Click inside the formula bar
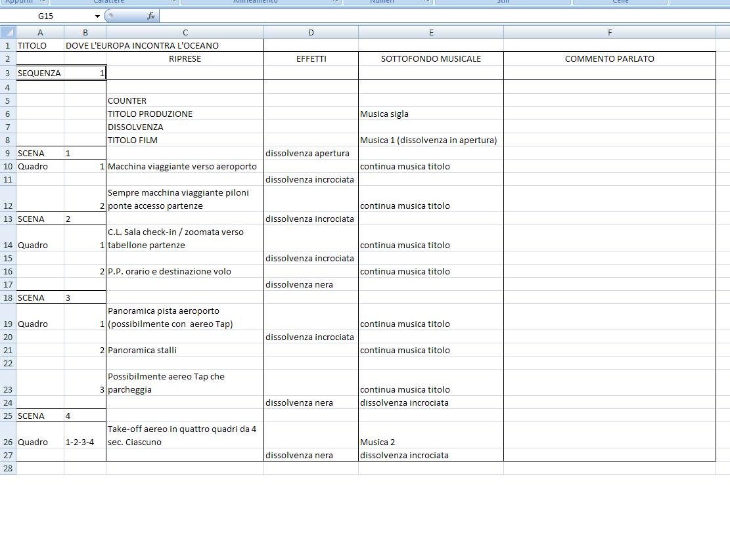730x560 pixels. [x=445, y=16]
